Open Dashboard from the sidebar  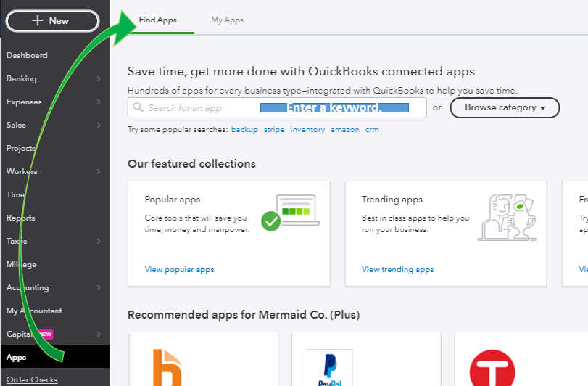(28, 55)
